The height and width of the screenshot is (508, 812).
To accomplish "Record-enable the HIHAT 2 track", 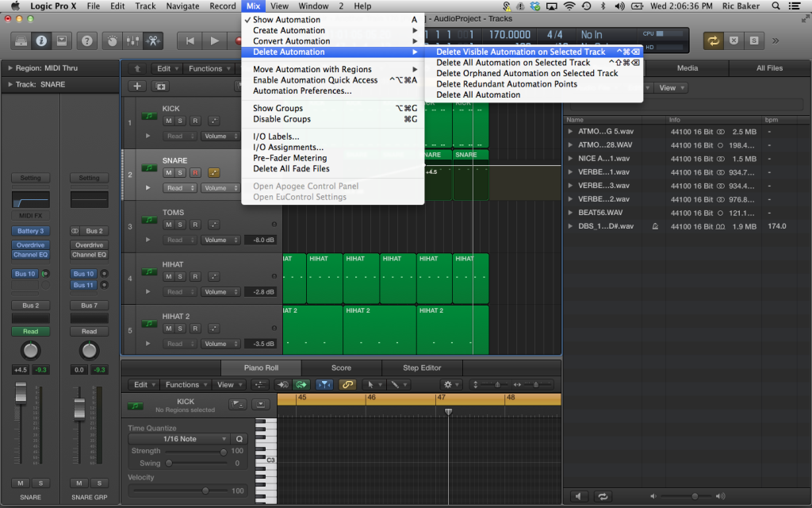I will click(x=195, y=328).
